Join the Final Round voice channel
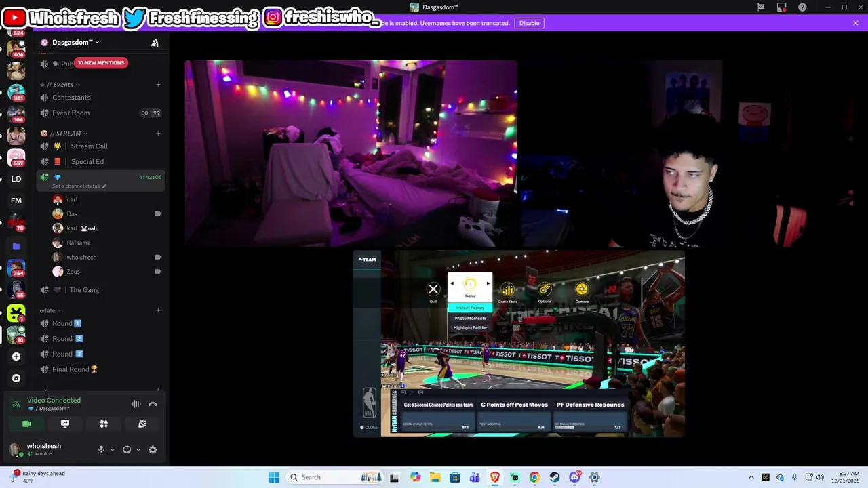The width and height of the screenshot is (868, 488). [x=100, y=370]
